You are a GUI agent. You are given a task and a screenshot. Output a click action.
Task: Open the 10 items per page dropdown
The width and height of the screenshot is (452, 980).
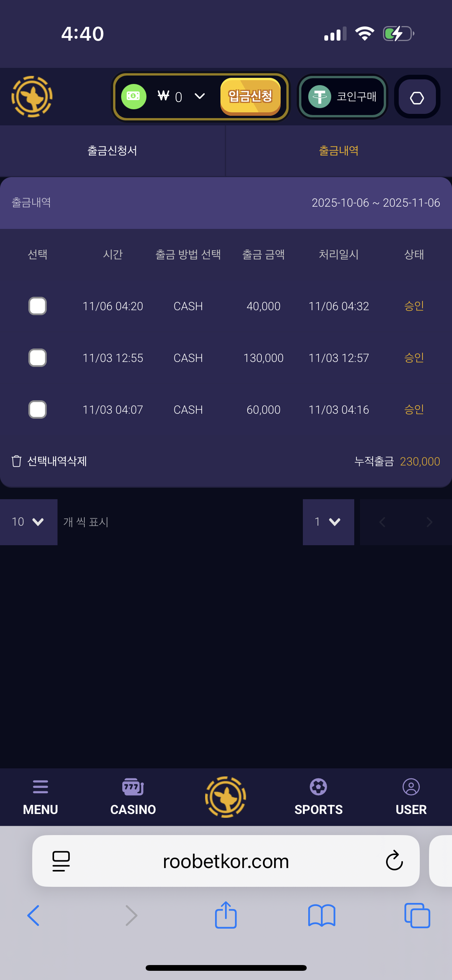click(28, 522)
